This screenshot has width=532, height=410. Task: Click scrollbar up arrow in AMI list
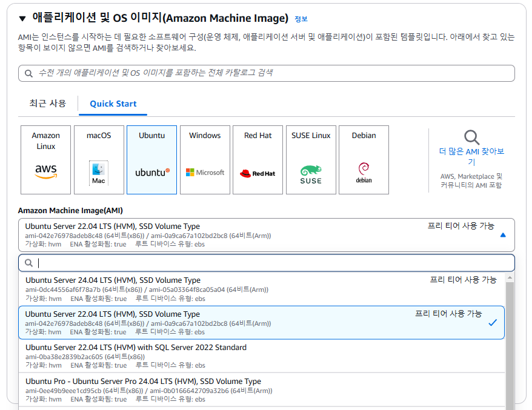click(x=510, y=278)
